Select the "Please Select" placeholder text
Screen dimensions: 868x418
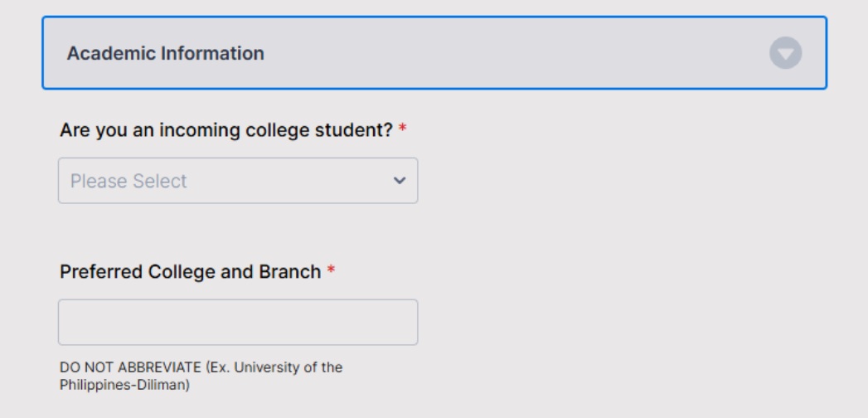pos(129,181)
